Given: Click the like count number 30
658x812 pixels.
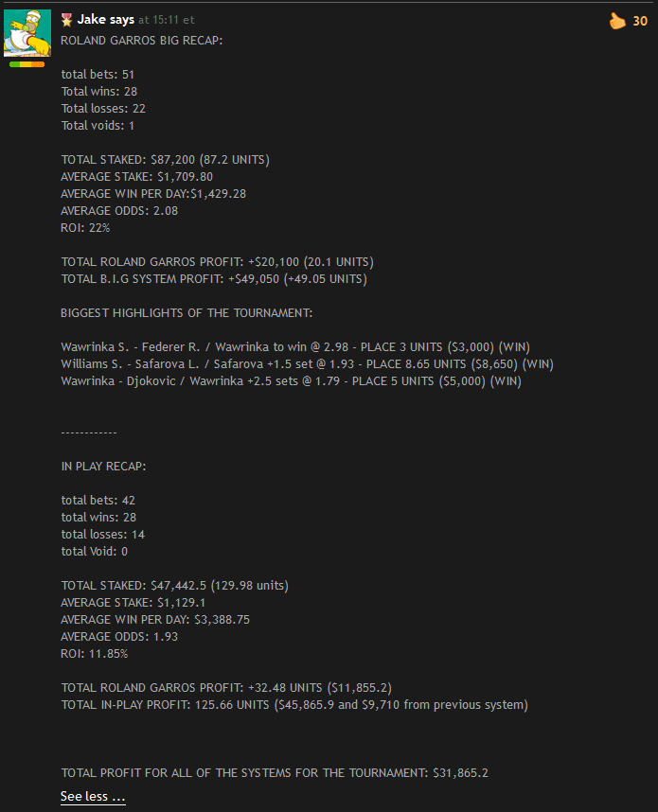Looking at the screenshot, I should point(640,21).
